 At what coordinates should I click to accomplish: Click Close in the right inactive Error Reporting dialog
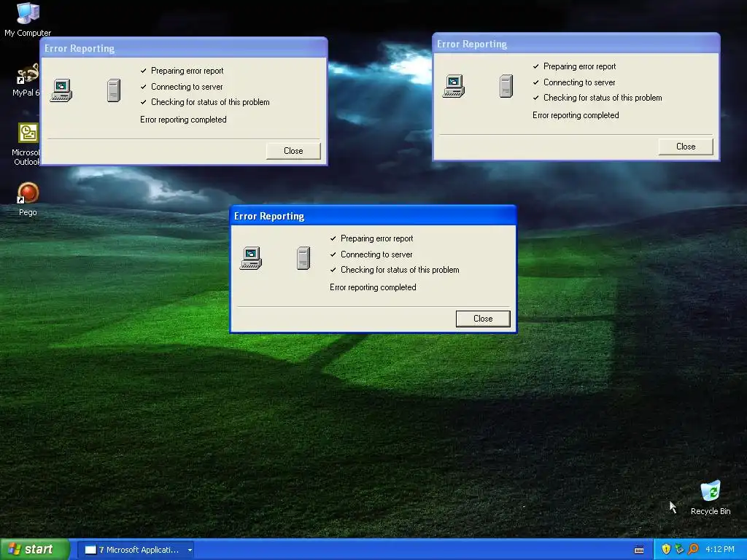click(x=686, y=147)
